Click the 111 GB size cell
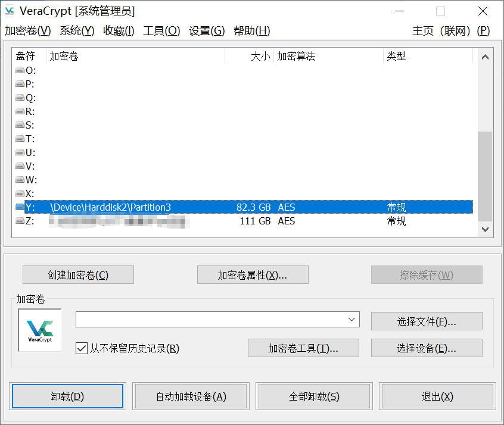 pyautogui.click(x=255, y=221)
